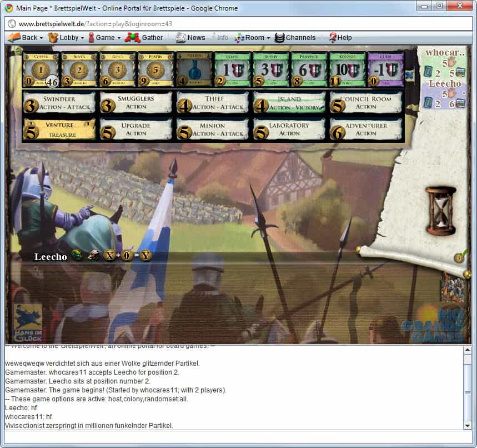Image resolution: width=477 pixels, height=448 pixels.
Task: Buy the Smugglers action card
Action: 136,103
